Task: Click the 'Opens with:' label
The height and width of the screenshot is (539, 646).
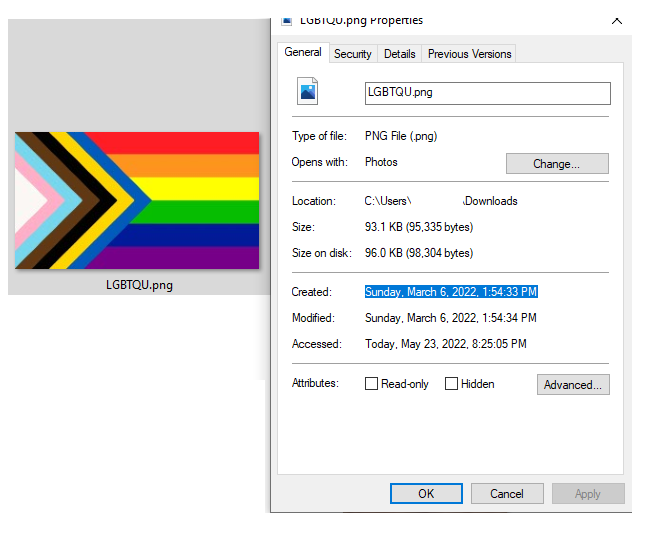Action: pos(319,162)
